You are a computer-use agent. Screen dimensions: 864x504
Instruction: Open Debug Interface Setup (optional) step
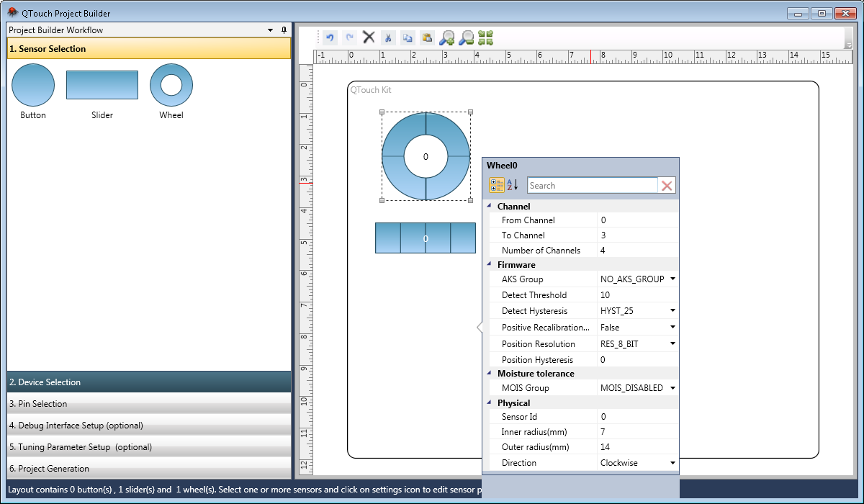coord(149,426)
